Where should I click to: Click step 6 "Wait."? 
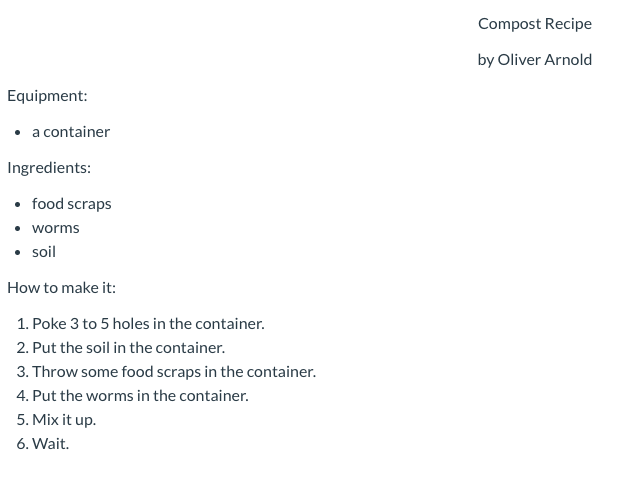click(50, 443)
